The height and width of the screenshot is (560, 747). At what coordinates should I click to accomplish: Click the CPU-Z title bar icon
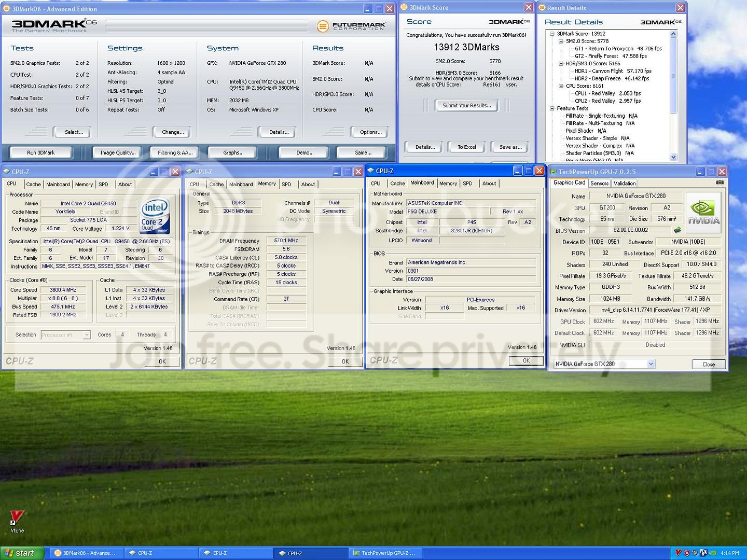[x=5, y=171]
